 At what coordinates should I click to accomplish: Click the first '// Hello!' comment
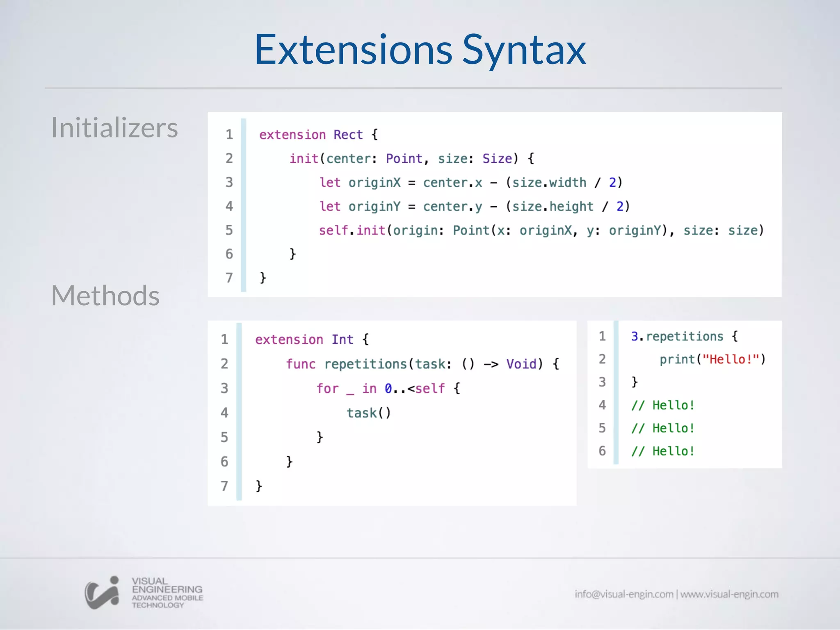663,406
